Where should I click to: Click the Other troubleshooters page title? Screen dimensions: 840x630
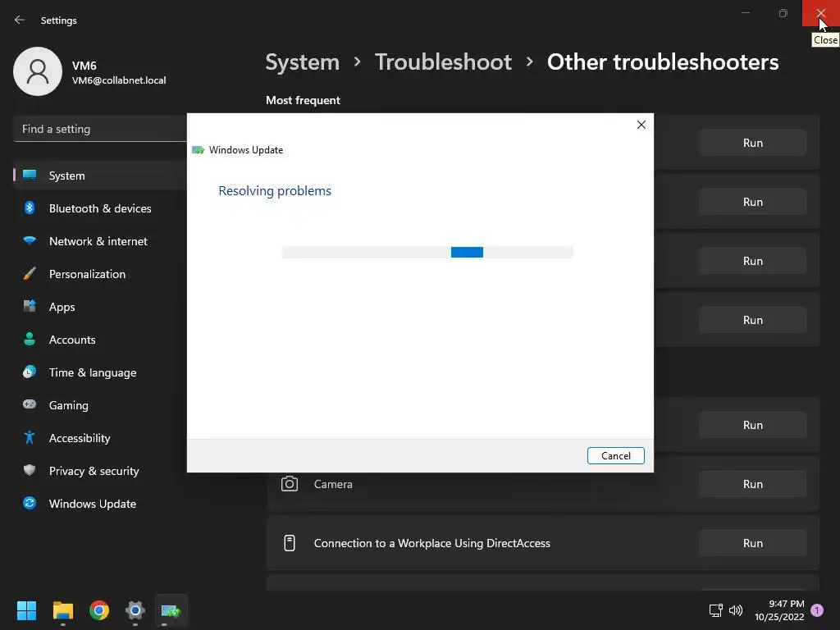(663, 62)
